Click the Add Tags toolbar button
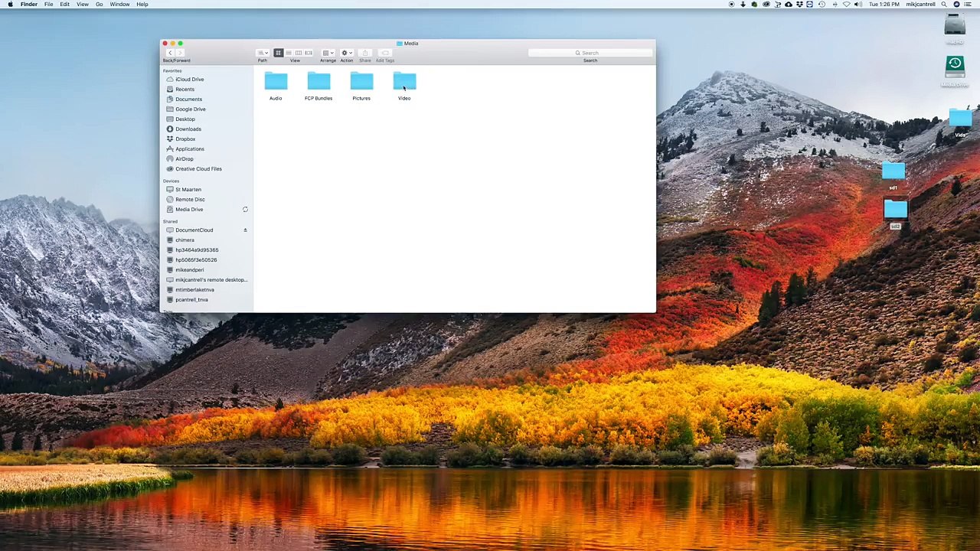980x551 pixels. coord(385,53)
